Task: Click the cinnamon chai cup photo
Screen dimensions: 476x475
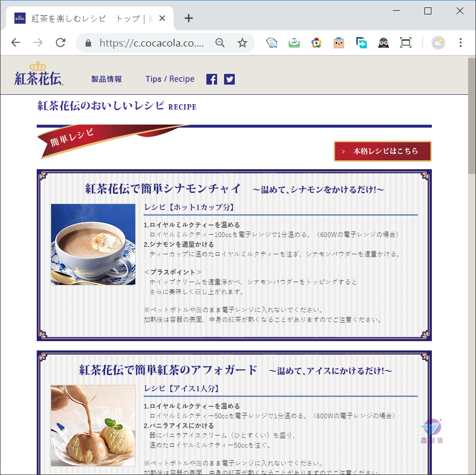Action: [93, 244]
